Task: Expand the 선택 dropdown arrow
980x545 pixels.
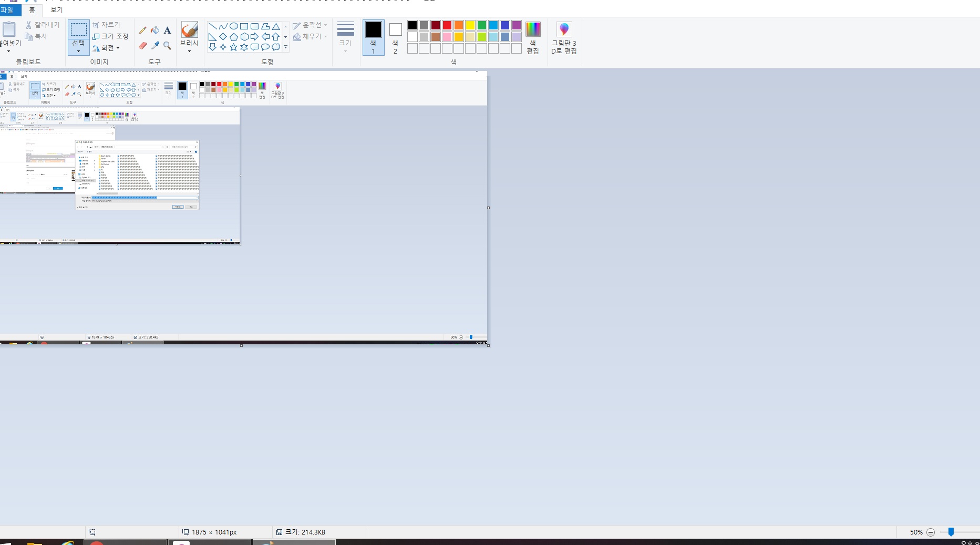Action: [x=79, y=52]
